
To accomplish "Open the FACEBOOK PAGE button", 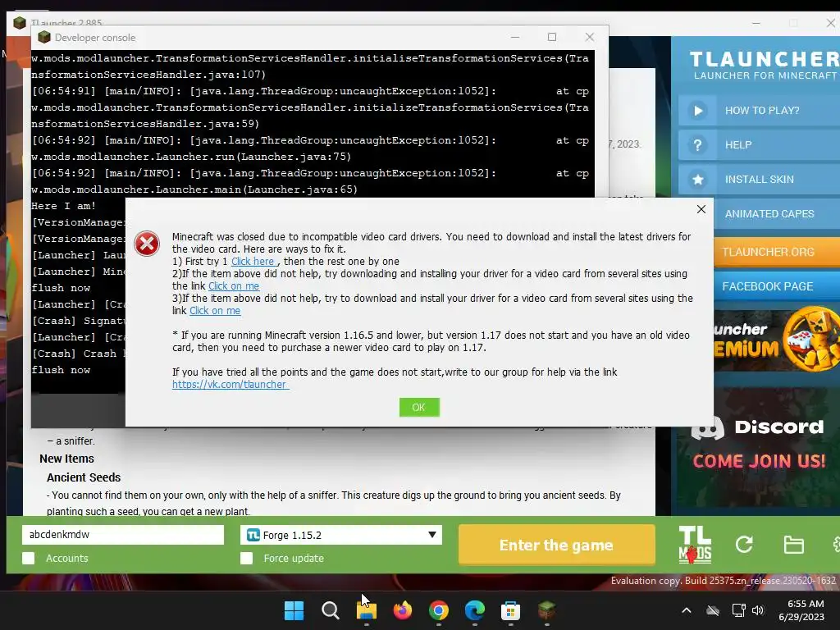I will [777, 286].
